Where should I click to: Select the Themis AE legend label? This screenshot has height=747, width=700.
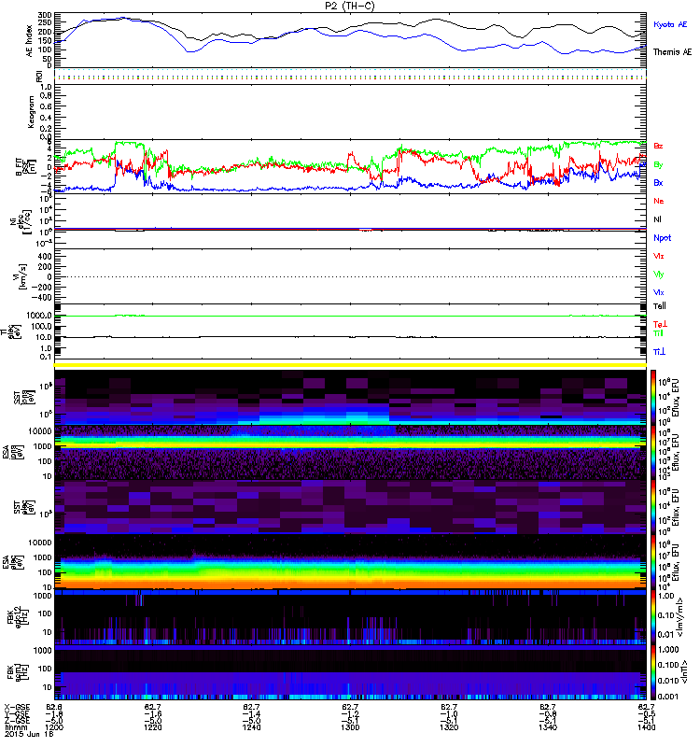(x=672, y=52)
